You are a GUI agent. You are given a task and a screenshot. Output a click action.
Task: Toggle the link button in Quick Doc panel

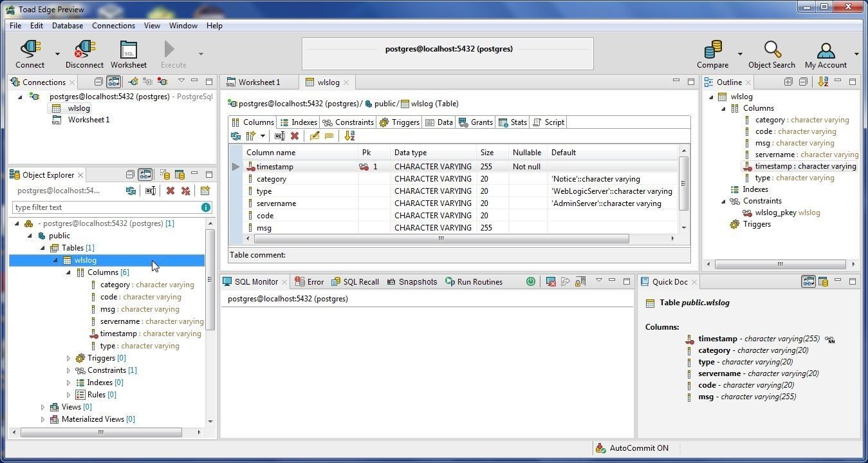coord(808,281)
